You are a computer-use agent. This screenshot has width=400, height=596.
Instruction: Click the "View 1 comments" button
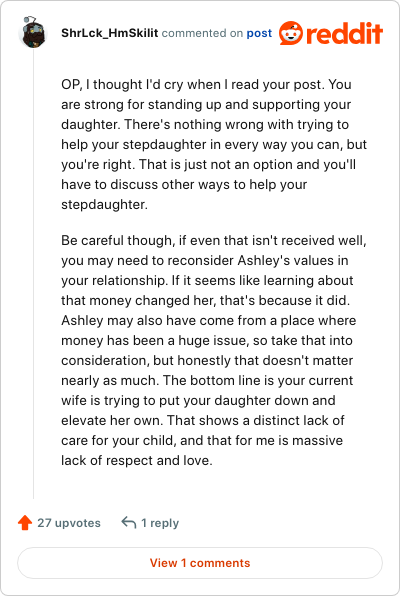coord(200,563)
